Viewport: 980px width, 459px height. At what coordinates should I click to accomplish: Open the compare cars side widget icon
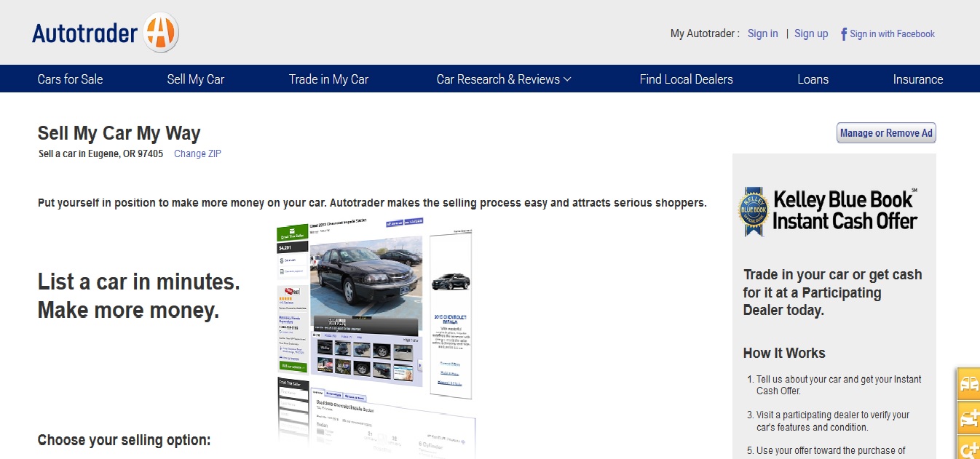click(969, 383)
